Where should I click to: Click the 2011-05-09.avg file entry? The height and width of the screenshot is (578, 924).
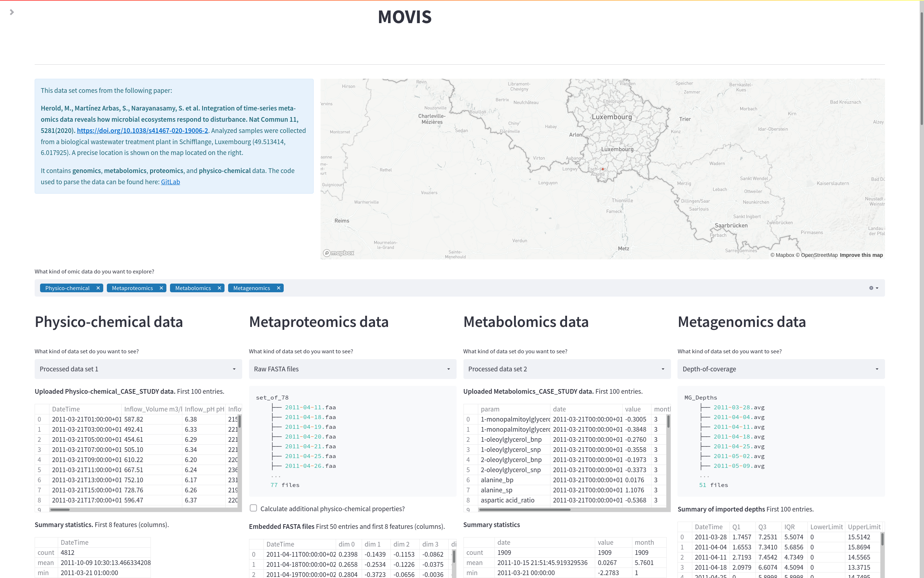coord(739,466)
